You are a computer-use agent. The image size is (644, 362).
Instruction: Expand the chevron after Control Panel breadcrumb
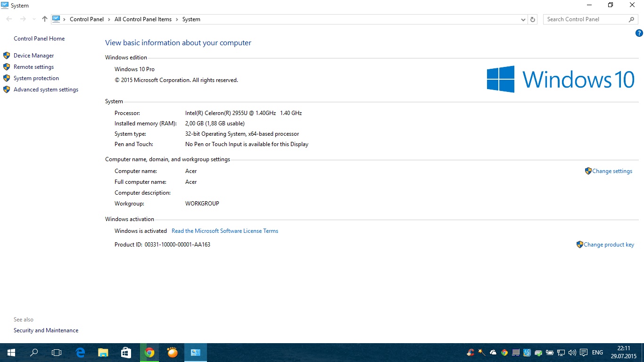109,19
